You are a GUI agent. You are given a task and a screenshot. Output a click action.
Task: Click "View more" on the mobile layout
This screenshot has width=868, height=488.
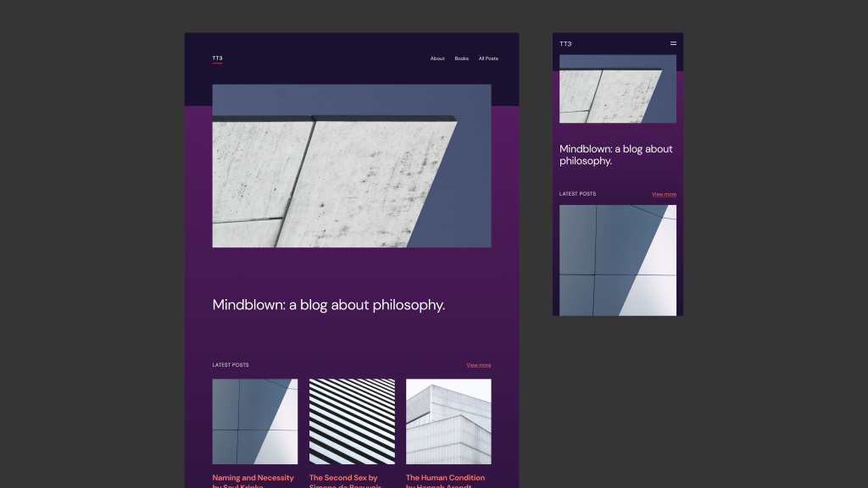pos(663,194)
